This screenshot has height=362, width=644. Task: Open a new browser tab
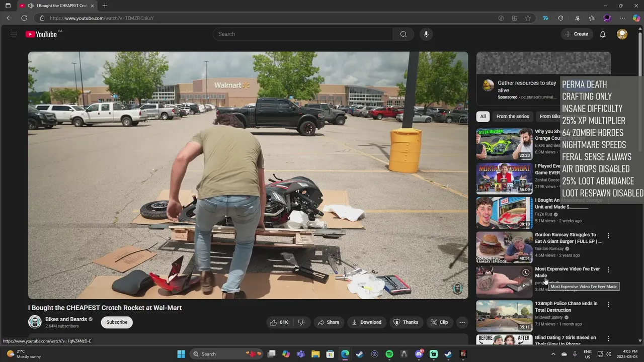click(x=105, y=6)
